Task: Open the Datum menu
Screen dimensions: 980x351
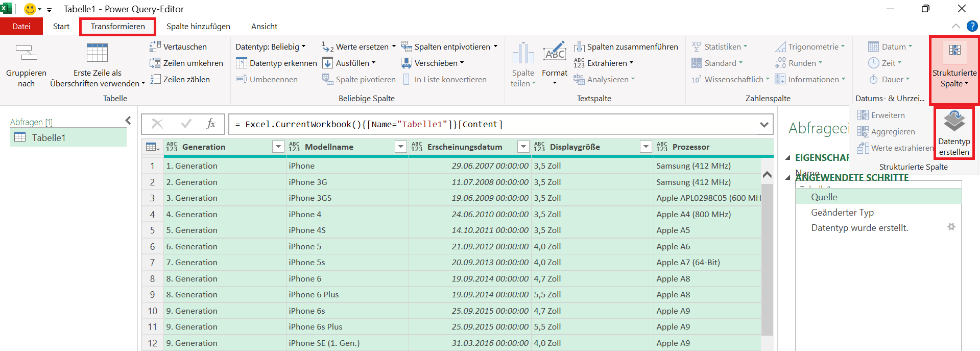Action: [890, 46]
